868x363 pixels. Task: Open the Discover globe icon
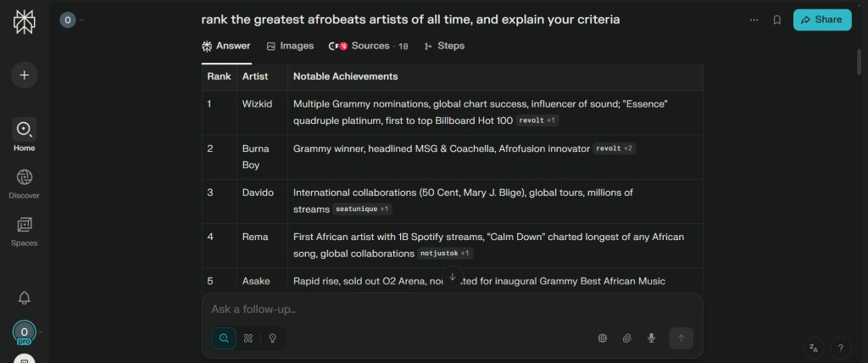point(25,177)
